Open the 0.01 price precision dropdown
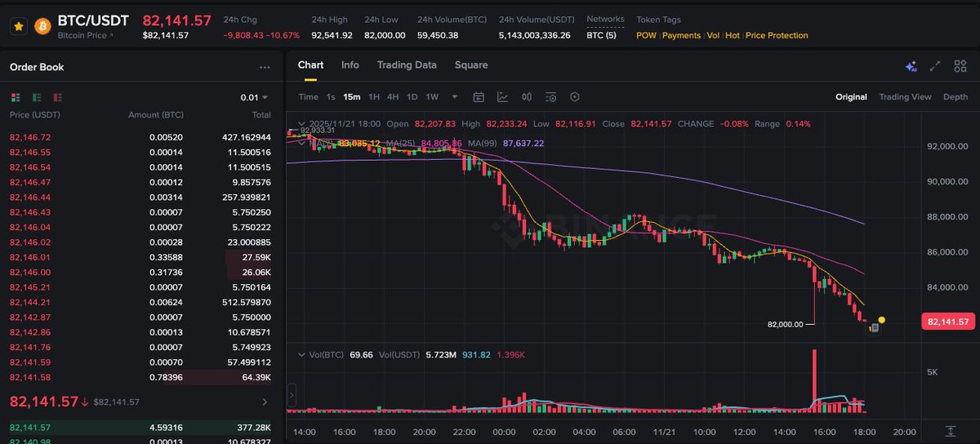This screenshot has width=980, height=444. coord(255,97)
